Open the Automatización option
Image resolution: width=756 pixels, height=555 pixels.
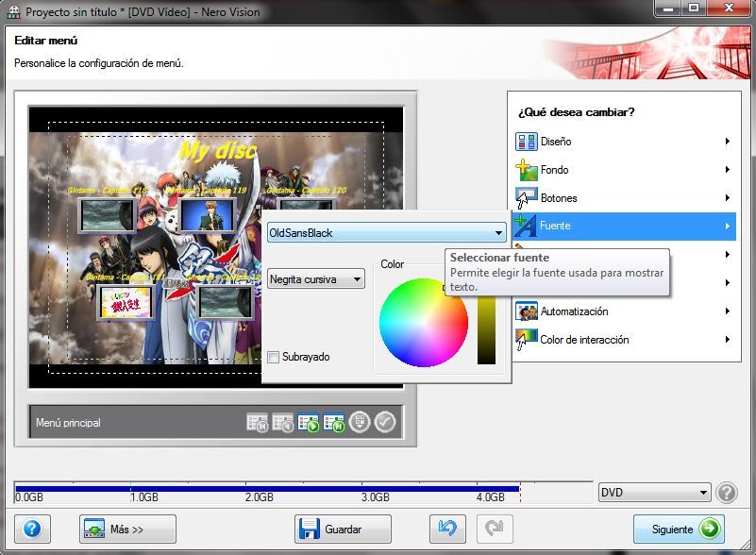[x=624, y=311]
